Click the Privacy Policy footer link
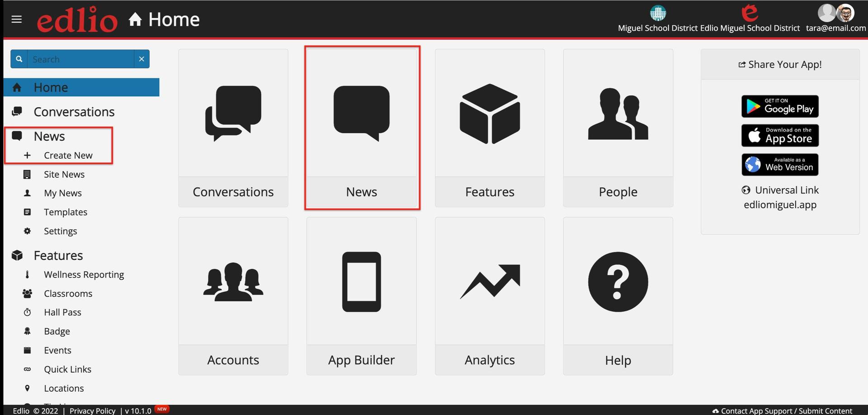Image resolution: width=868 pixels, height=415 pixels. point(92,410)
